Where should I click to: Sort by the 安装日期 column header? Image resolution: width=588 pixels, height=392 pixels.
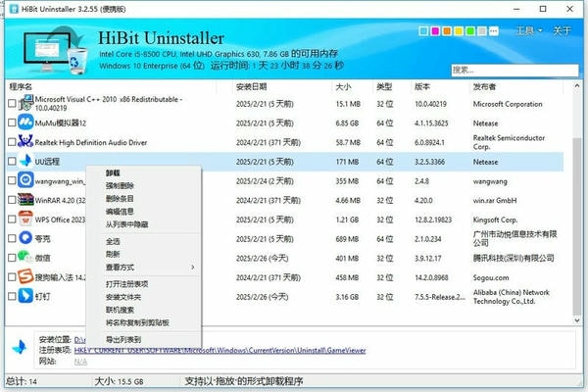pyautogui.click(x=251, y=86)
